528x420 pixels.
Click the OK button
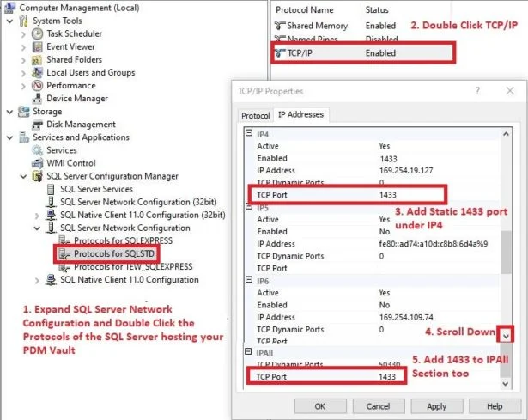pyautogui.click(x=320, y=406)
